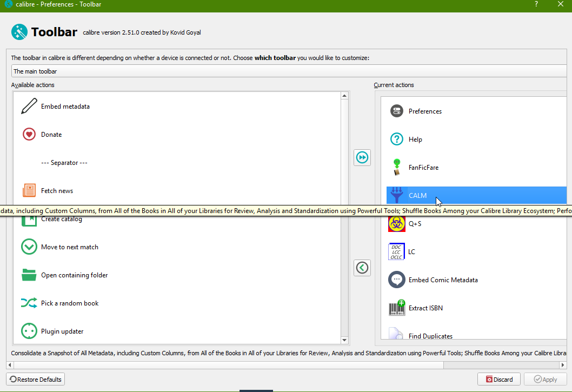Image resolution: width=572 pixels, height=392 pixels.
Task: Click the LC DDC LCC OCLC icon
Action: [x=397, y=251]
